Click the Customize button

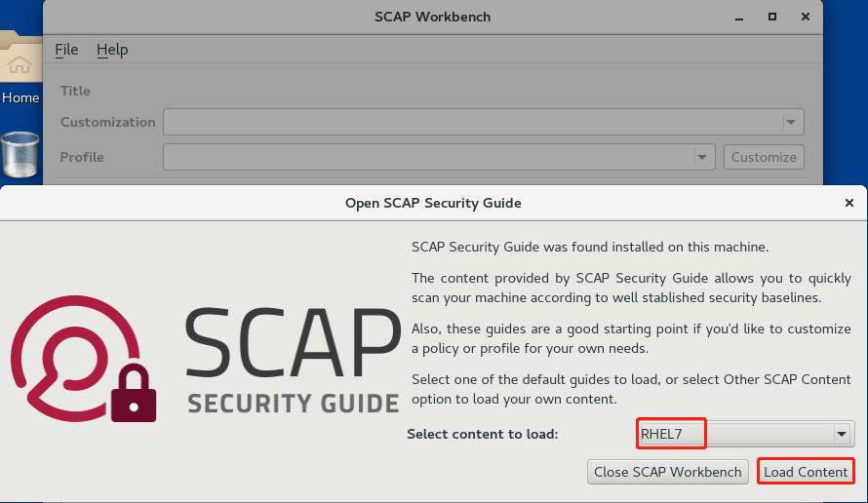[x=764, y=157]
